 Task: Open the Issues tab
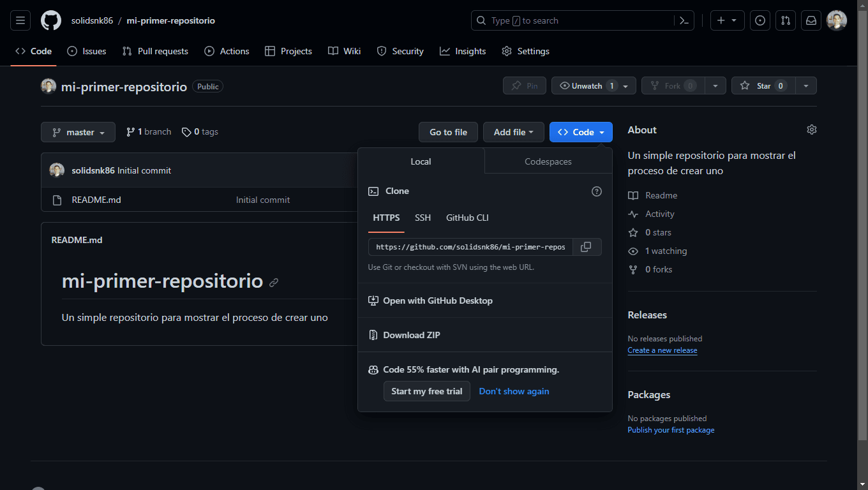[87, 51]
